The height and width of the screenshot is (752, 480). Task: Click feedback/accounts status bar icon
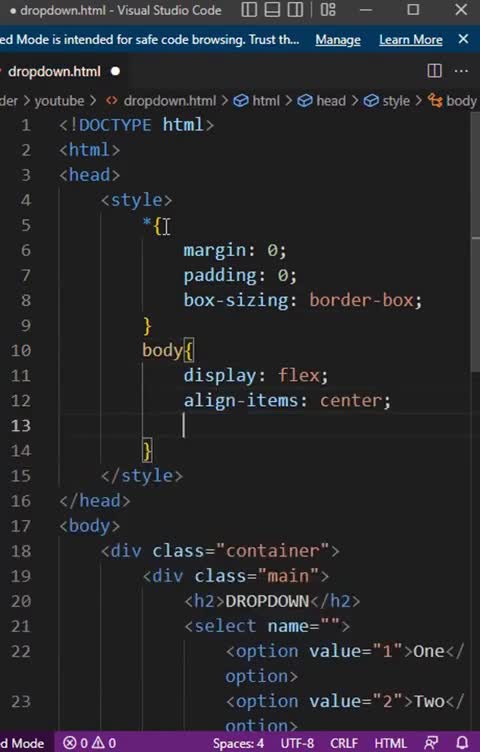pyautogui.click(x=431, y=743)
